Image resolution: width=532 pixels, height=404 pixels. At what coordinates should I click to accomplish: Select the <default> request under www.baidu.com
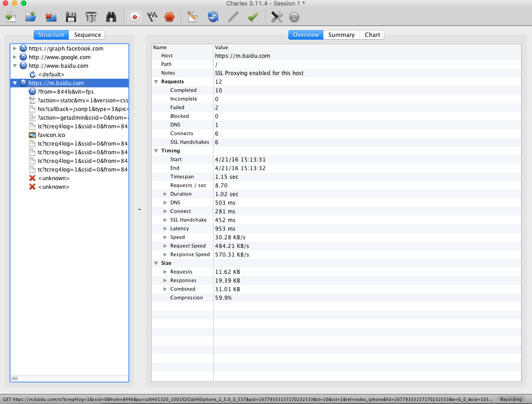point(51,74)
